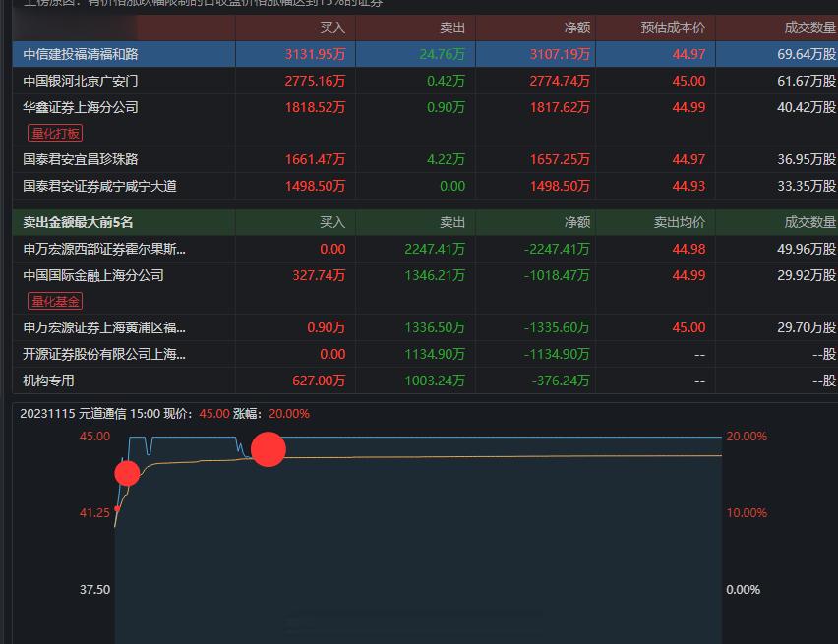
Task: Open the 中国银河北京广安门 broker entry
Action: 81,81
